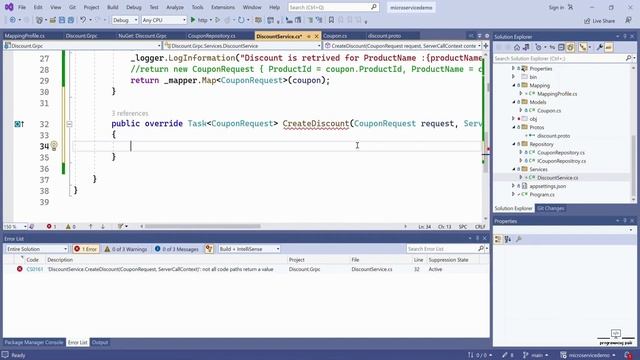
Task: Click the notification icon in status bar
Action: tap(628, 355)
